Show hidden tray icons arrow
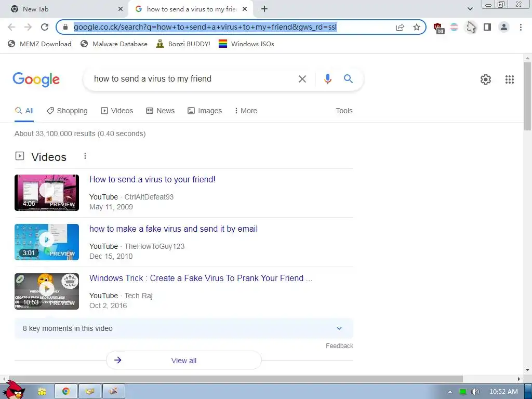Screen dimensions: 532x399 point(450,392)
